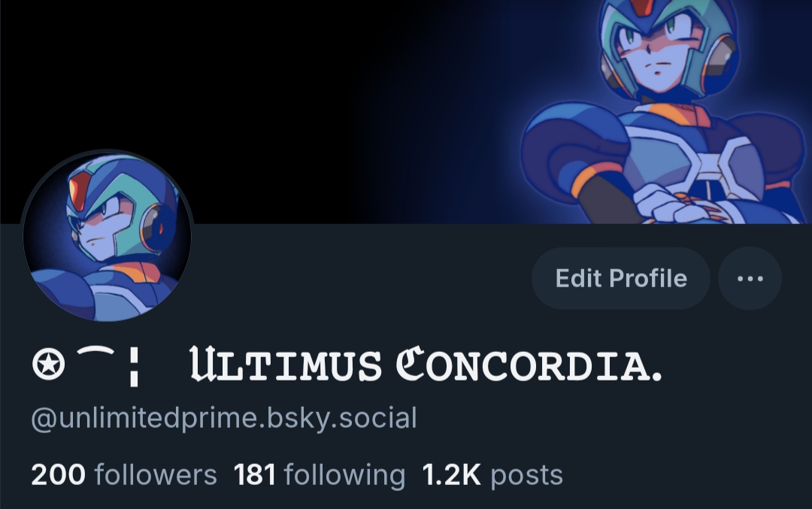Click the circled star symbol in display name
The image size is (812, 509).
[x=49, y=365]
